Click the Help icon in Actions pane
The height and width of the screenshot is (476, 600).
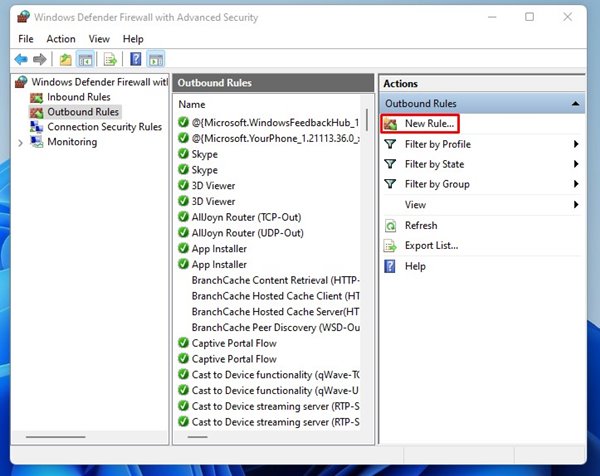(x=390, y=266)
